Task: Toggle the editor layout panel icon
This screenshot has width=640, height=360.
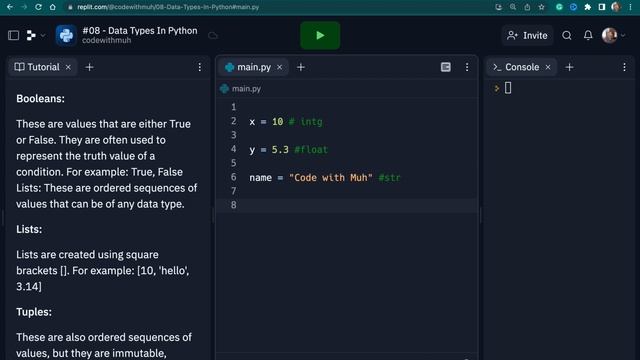Action: pyautogui.click(x=446, y=67)
